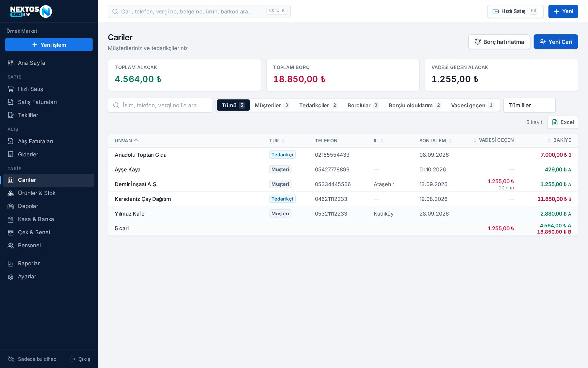The width and height of the screenshot is (588, 368).
Task: Click the Raporlar chart icon
Action: click(x=11, y=264)
